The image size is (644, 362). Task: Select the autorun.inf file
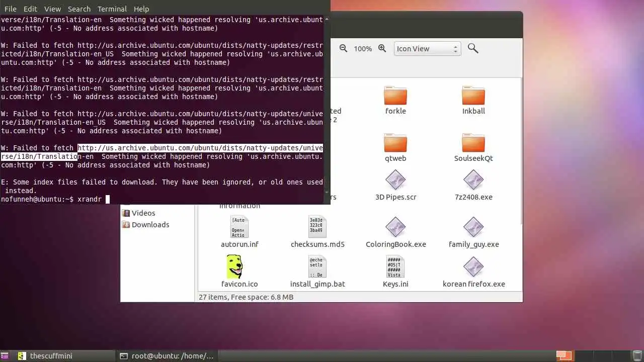[239, 232]
